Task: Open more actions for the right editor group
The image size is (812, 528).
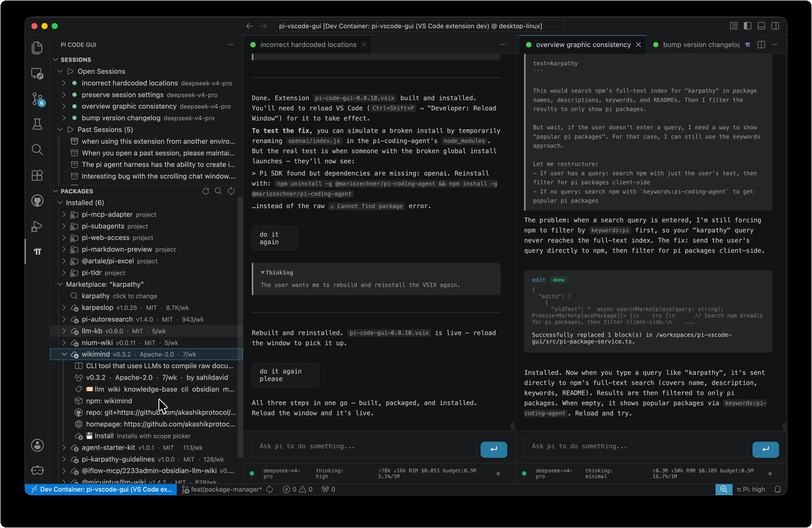Action: tap(775, 45)
